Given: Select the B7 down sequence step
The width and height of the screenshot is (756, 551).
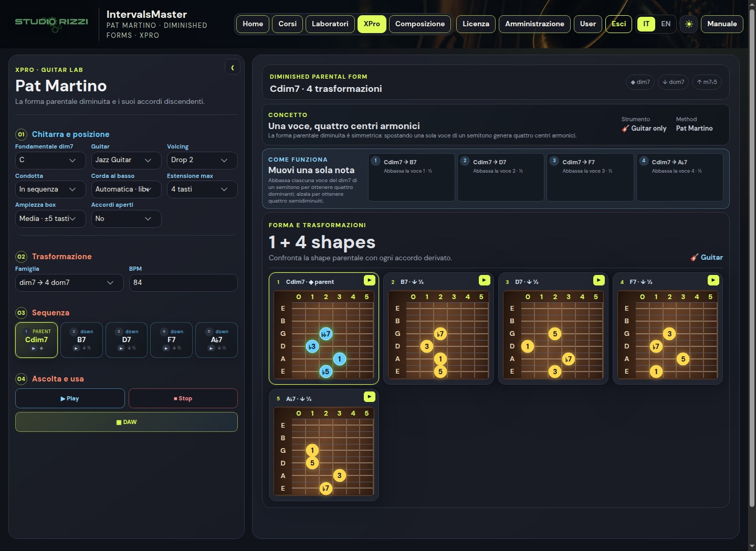Looking at the screenshot, I should coord(81,340).
